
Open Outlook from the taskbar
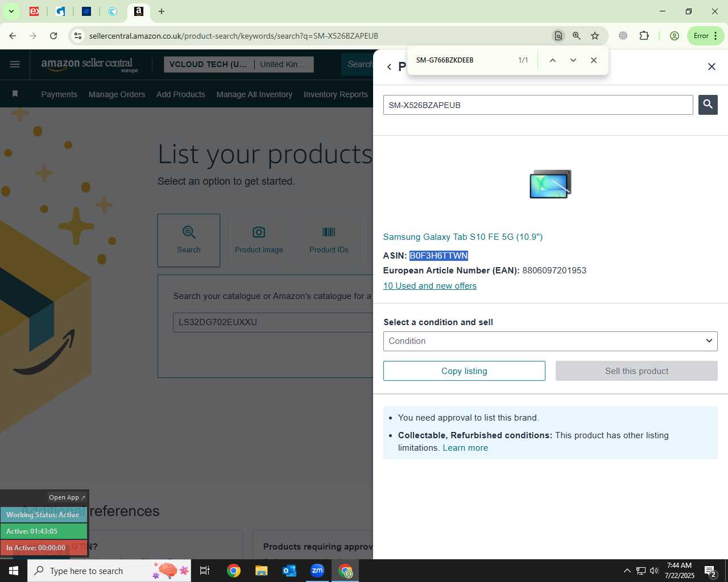pyautogui.click(x=289, y=571)
